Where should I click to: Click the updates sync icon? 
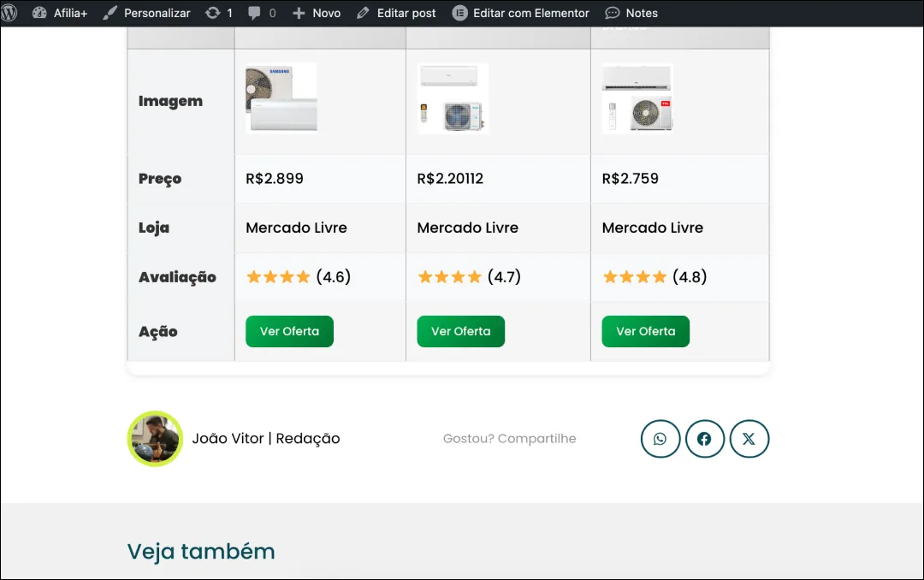[212, 13]
